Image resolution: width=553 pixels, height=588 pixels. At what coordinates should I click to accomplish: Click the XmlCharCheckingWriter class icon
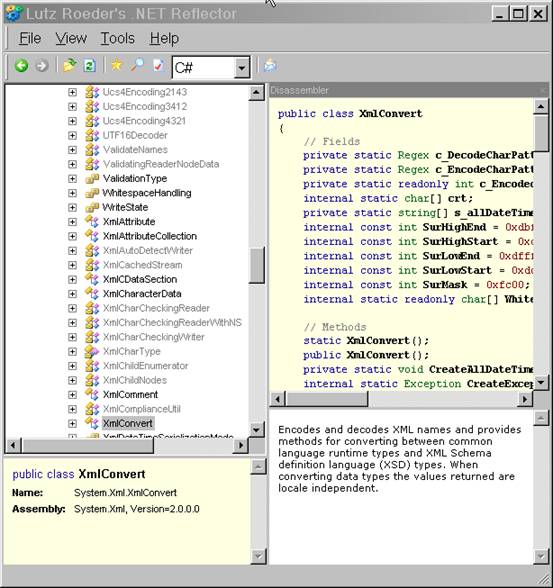(x=92, y=337)
